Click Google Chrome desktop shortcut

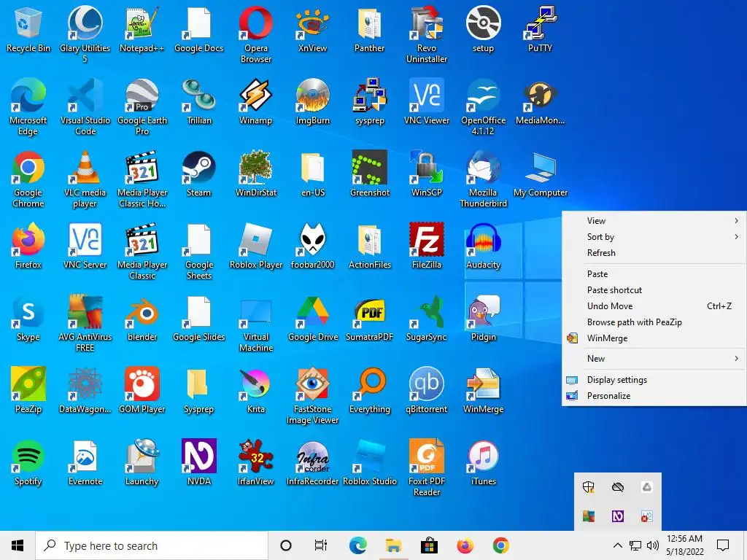[28, 179]
